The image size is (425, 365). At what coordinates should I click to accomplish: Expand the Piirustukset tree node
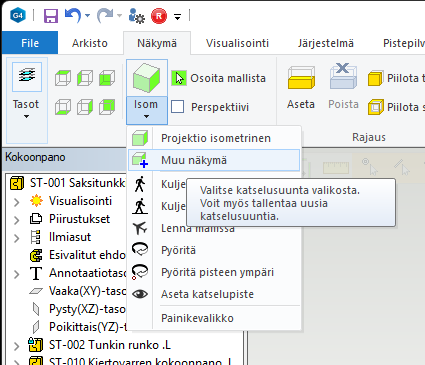[17, 220]
